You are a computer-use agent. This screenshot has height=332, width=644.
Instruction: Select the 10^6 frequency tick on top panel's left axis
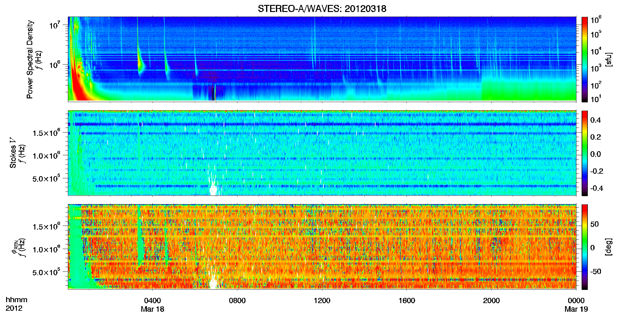(x=55, y=65)
